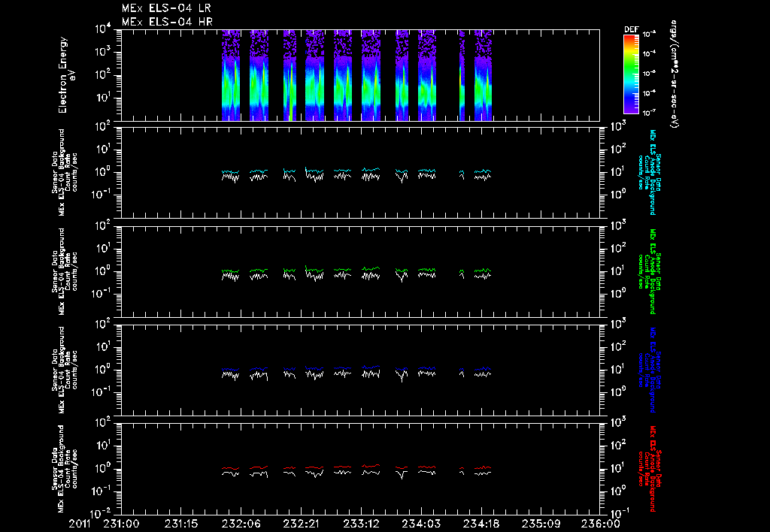770x532 pixels.
Task: Click the 236:00 time tick label
Action: pyautogui.click(x=600, y=524)
